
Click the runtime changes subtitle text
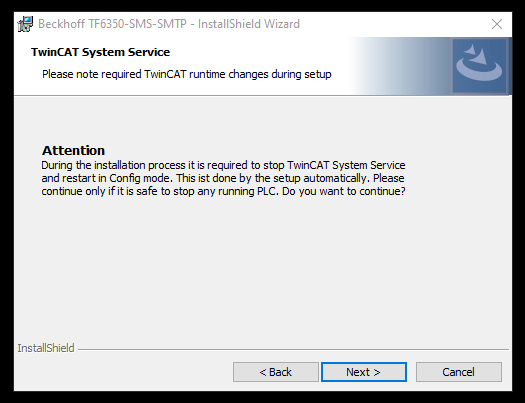coord(186,74)
